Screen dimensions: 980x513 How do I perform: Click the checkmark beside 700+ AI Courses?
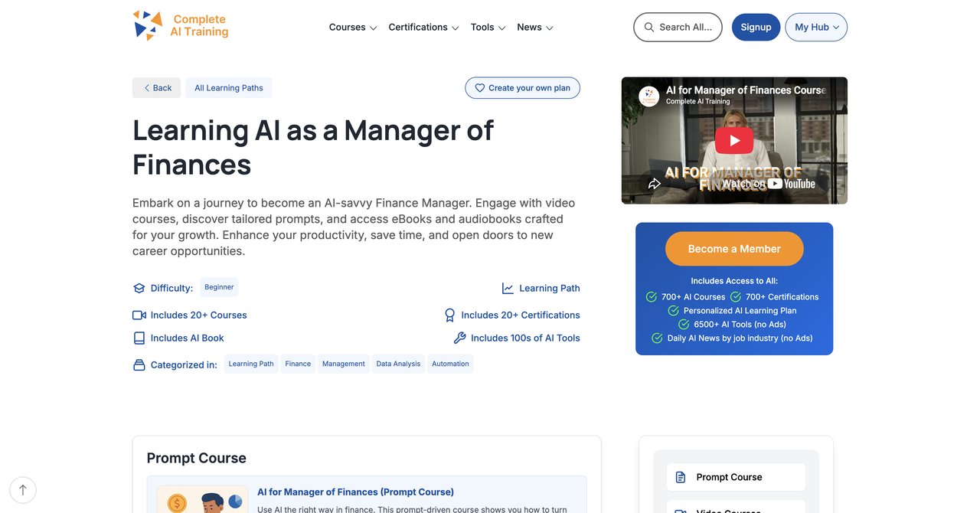tap(652, 297)
